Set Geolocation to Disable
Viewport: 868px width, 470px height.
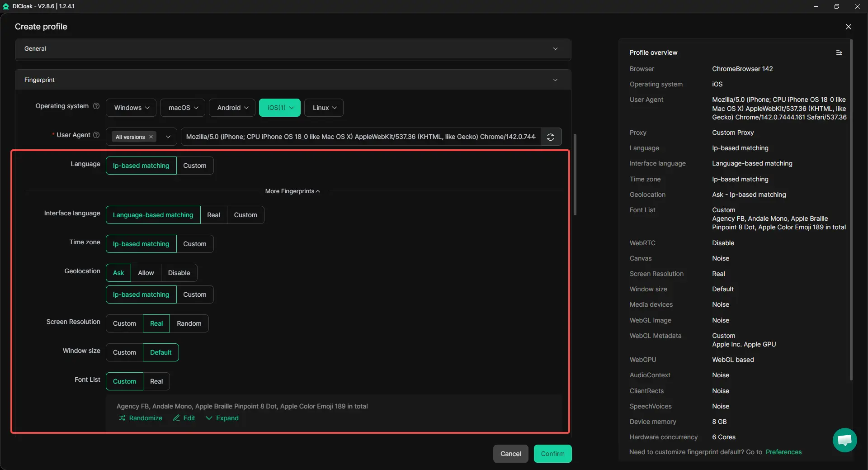point(179,273)
